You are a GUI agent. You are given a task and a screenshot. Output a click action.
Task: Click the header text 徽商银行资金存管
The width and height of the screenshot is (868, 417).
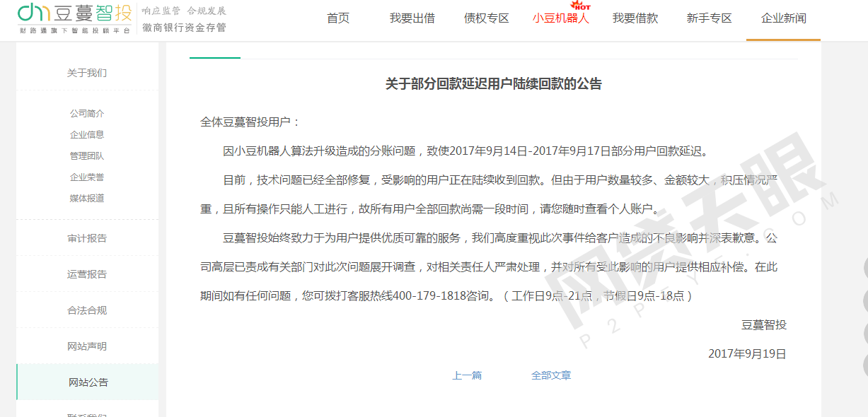coord(184,28)
